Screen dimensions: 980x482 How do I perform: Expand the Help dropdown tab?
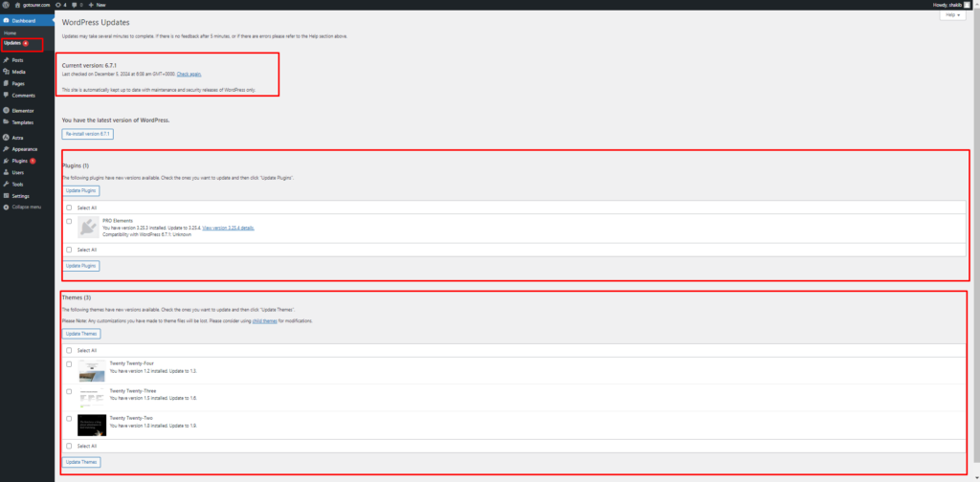pyautogui.click(x=952, y=14)
